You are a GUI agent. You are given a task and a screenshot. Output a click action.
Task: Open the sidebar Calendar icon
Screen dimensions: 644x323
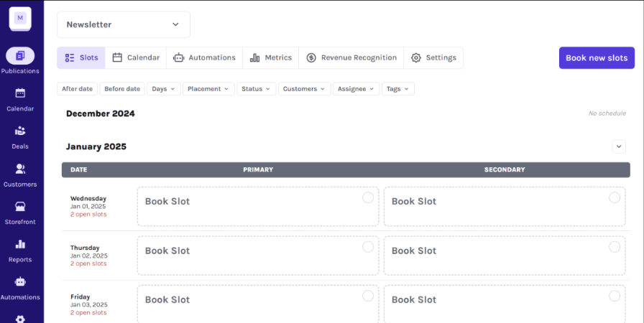pos(20,93)
